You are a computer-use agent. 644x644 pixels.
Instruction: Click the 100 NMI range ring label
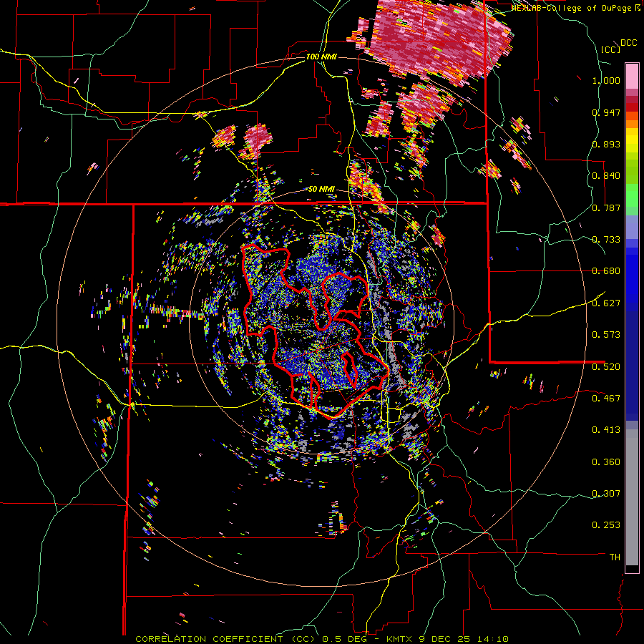point(321,57)
